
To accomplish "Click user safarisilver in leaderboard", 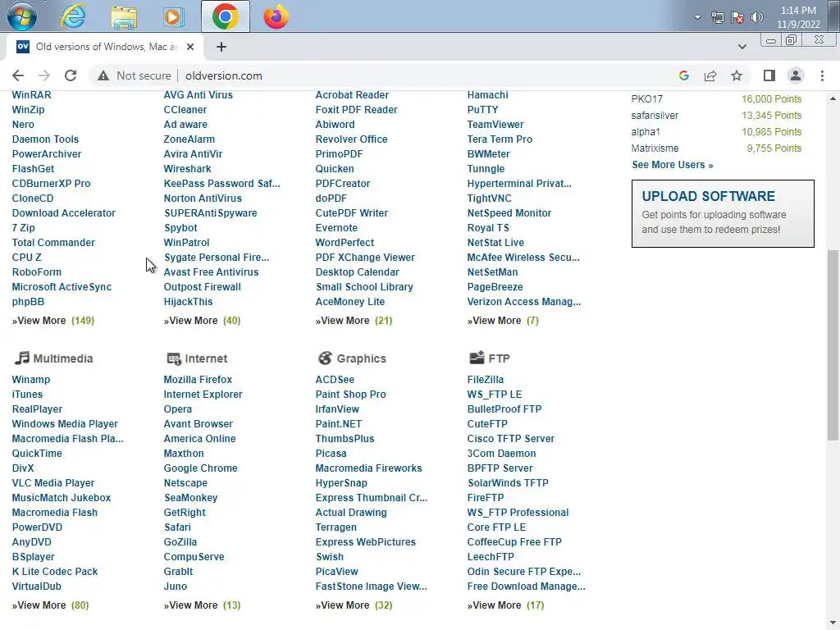I will pyautogui.click(x=655, y=115).
